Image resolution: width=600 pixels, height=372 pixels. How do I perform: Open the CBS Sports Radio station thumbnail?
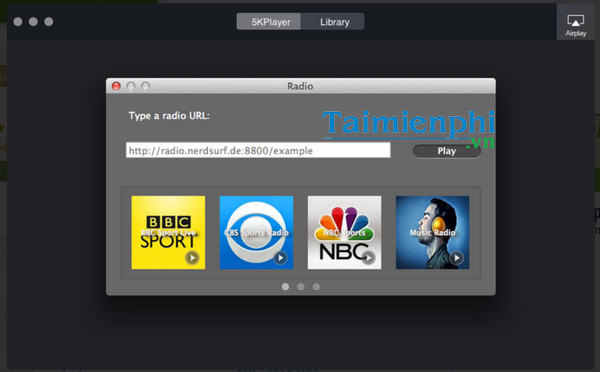256,232
